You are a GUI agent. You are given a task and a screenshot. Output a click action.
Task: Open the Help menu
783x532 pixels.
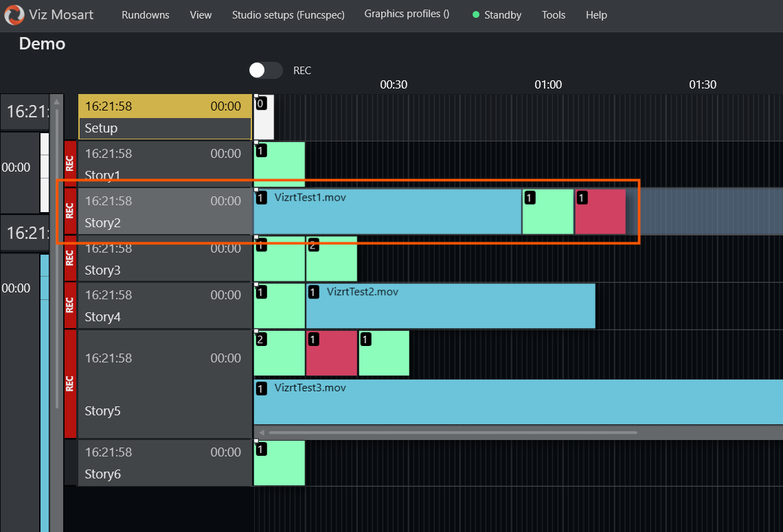point(596,15)
